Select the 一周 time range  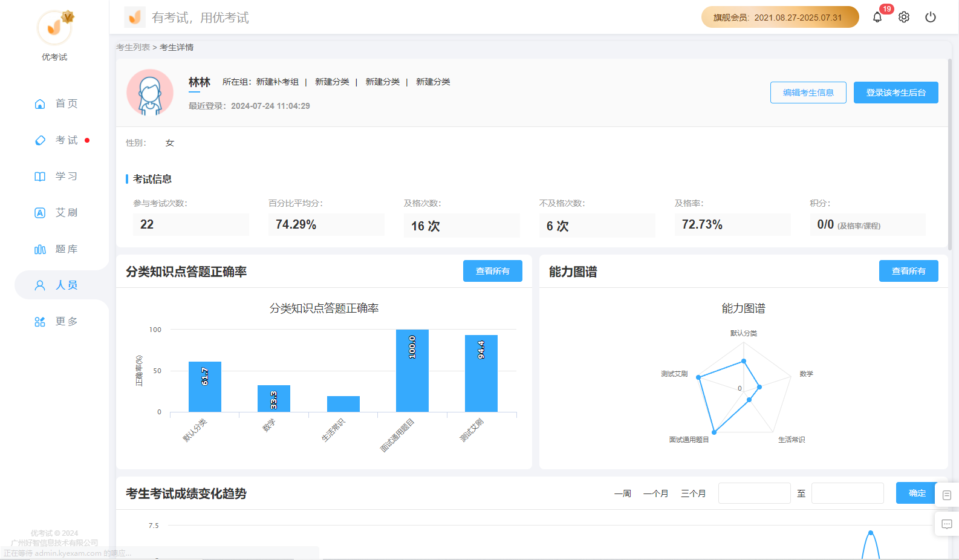623,493
